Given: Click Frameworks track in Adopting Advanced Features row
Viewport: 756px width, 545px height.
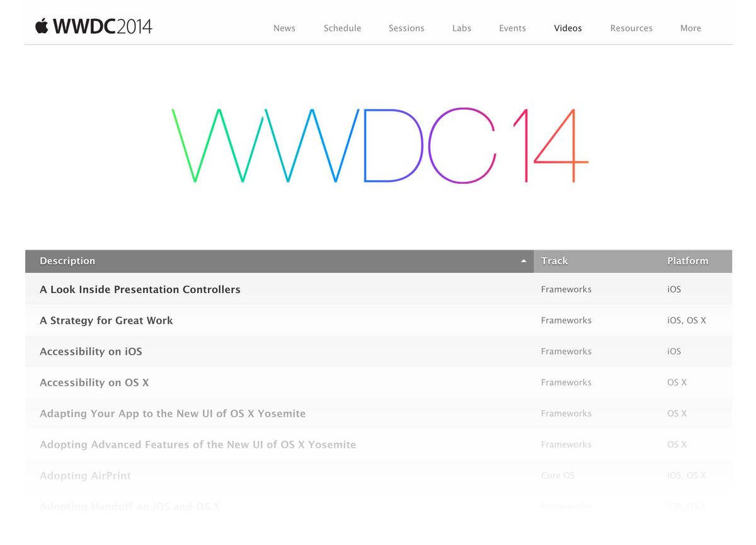Looking at the screenshot, I should [x=566, y=444].
